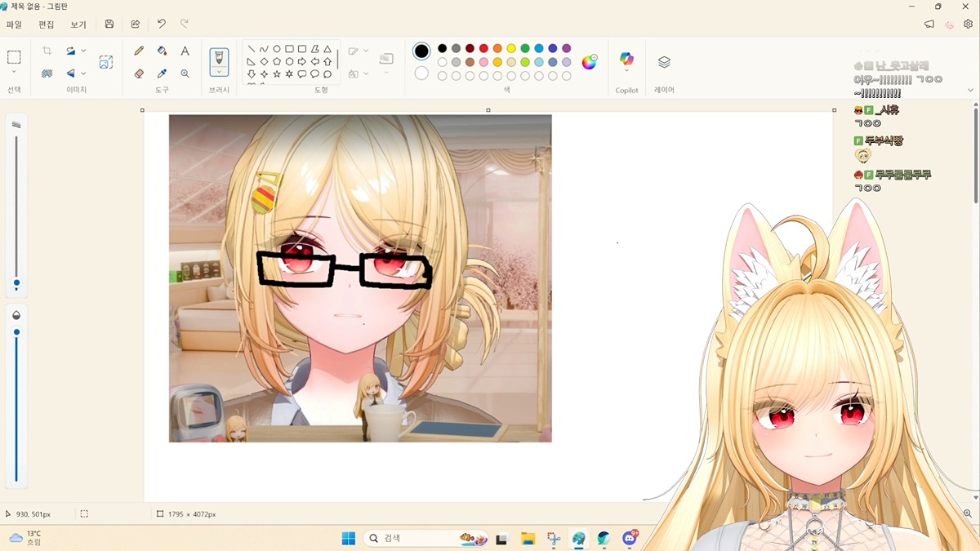The image size is (980, 551).
Task: Activate the Text tool
Action: [x=185, y=51]
